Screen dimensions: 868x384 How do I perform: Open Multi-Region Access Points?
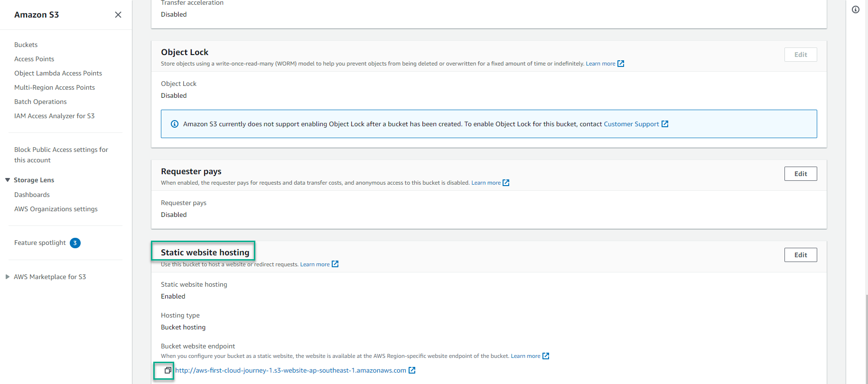coord(55,87)
